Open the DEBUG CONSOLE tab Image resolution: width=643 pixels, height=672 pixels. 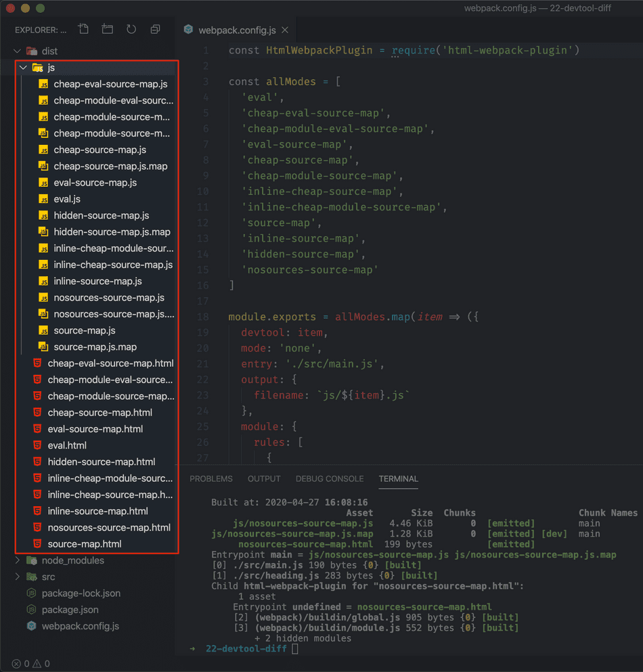330,478
